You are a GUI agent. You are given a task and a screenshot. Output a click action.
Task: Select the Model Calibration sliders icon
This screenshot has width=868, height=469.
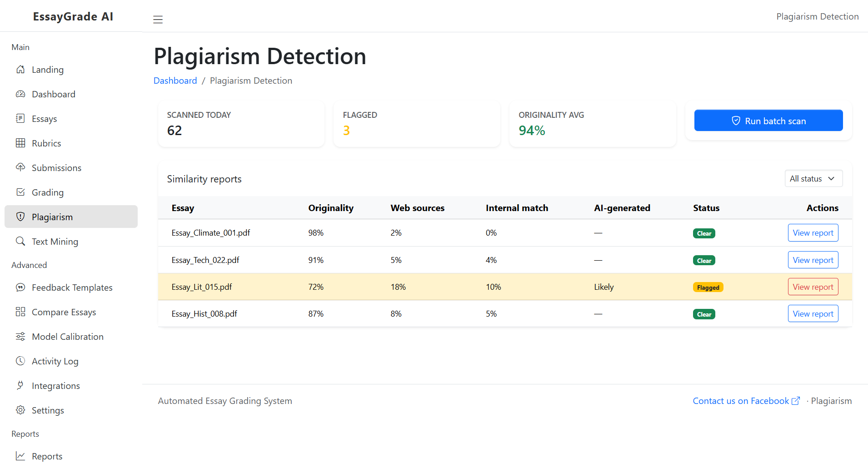(x=20, y=336)
